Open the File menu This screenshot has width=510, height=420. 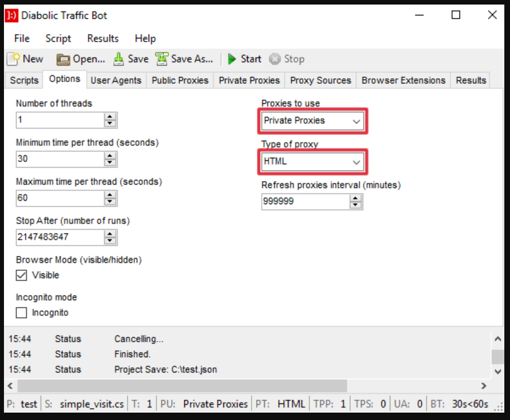pos(21,39)
